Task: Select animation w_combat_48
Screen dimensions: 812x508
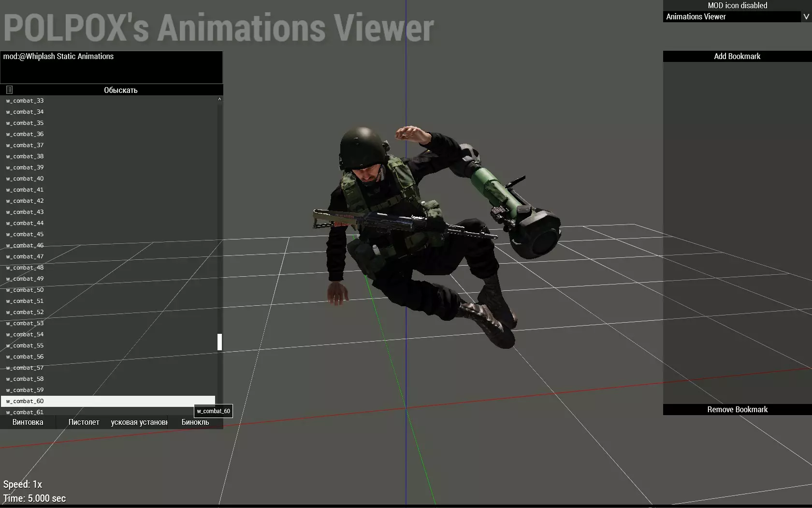Action: point(108,268)
